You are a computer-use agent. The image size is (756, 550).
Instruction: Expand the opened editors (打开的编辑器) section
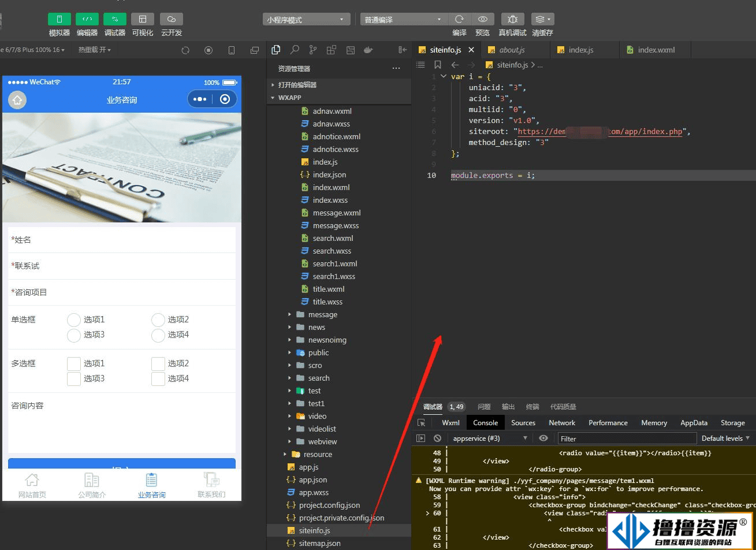(x=339, y=84)
